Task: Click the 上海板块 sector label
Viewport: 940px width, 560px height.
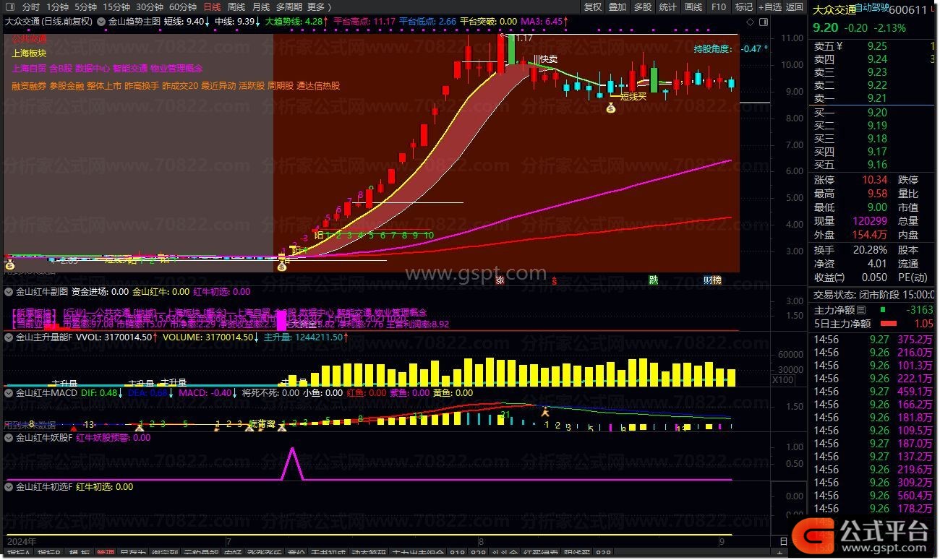Action: 30,53
